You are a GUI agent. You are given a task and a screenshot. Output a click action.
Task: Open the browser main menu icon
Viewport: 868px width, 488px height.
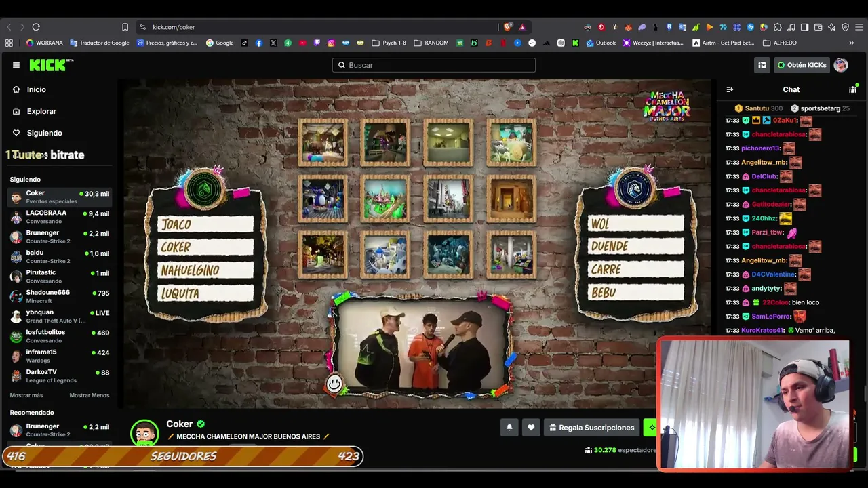tap(859, 27)
